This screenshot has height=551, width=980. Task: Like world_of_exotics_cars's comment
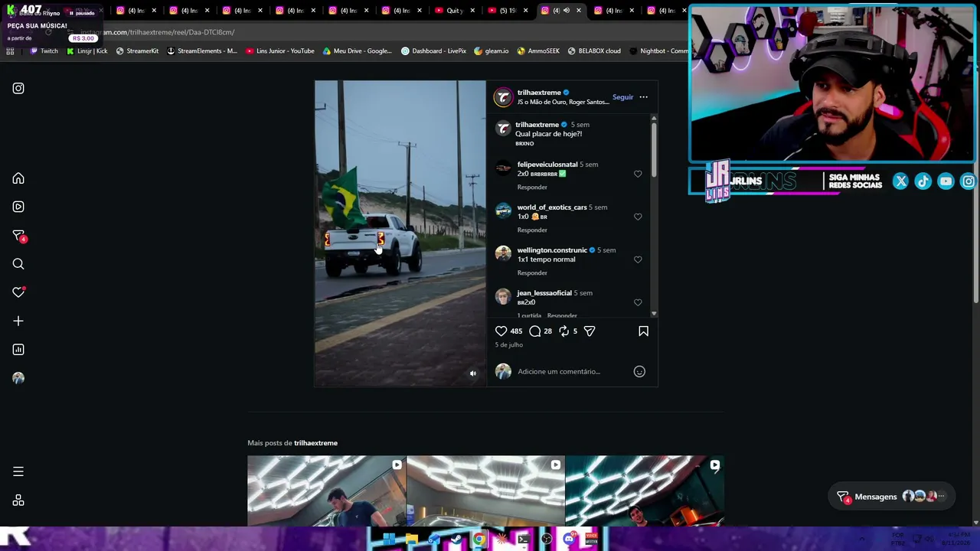[638, 217]
